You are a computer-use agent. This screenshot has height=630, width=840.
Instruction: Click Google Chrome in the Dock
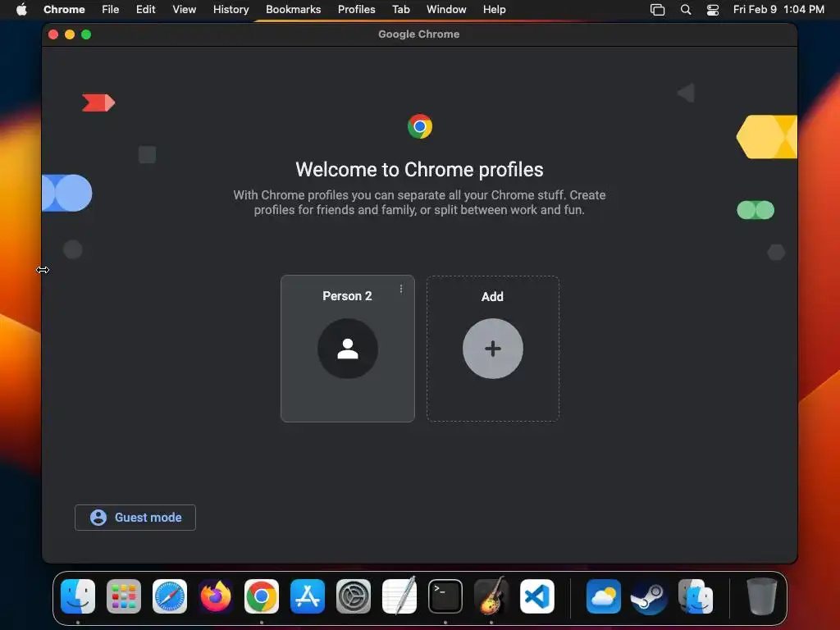click(x=262, y=596)
